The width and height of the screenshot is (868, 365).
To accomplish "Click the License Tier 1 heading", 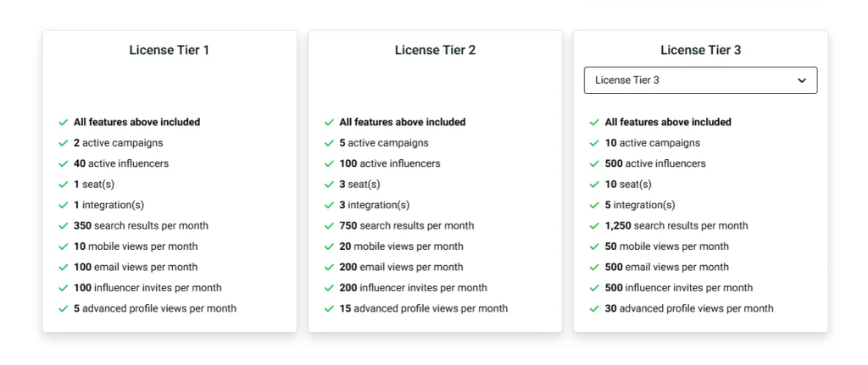I will (169, 50).
